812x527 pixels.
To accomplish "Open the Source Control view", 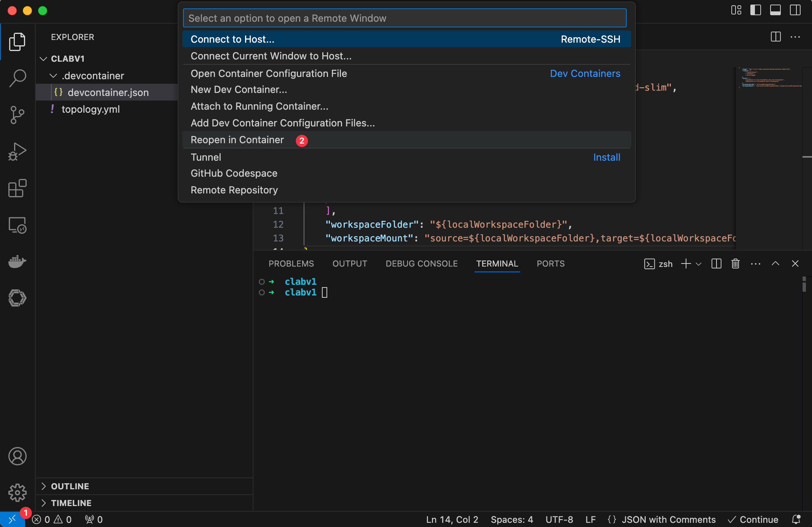I will pyautogui.click(x=17, y=115).
